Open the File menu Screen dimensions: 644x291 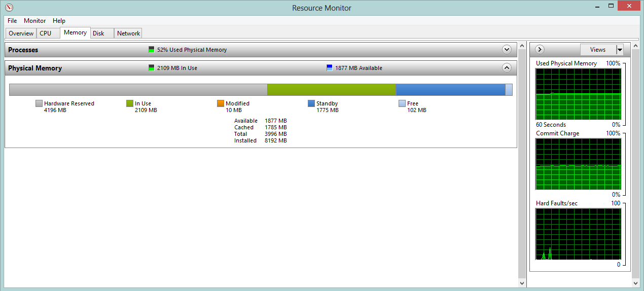12,21
